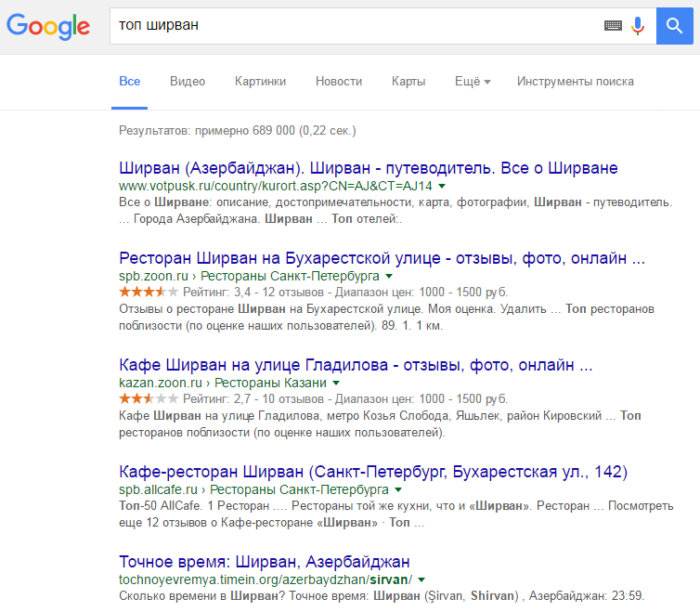Click "kazan.zoon.ru › Рестораны Казани" breadcrumb
This screenshot has width=700, height=612.
(x=223, y=383)
